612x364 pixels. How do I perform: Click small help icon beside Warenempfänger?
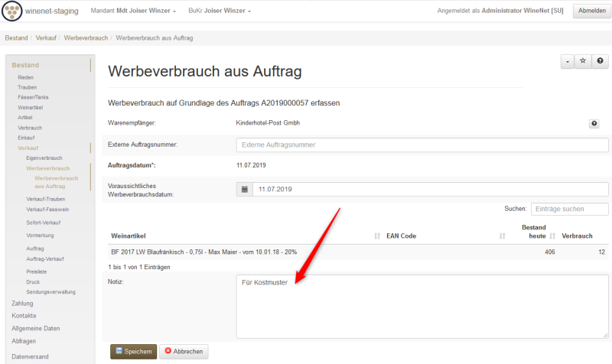tap(594, 124)
